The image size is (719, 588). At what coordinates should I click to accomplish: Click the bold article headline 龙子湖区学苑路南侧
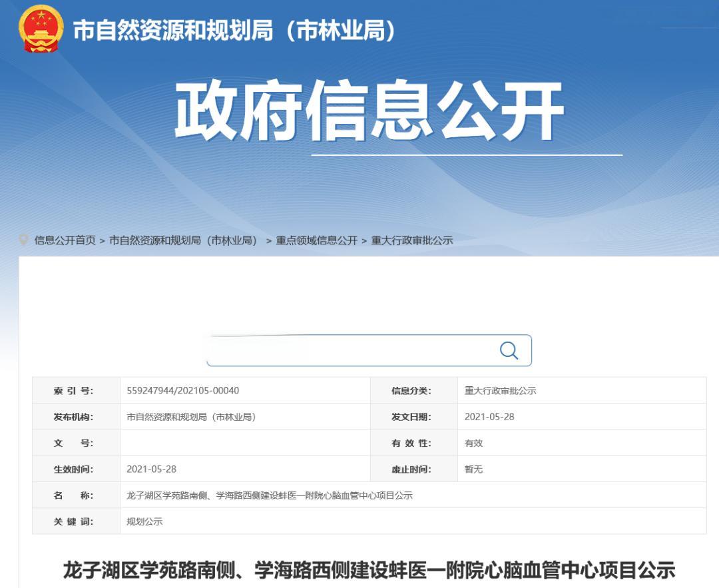click(x=369, y=570)
